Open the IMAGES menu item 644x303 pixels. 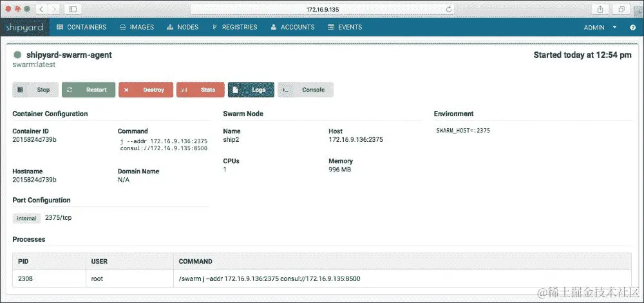(137, 27)
